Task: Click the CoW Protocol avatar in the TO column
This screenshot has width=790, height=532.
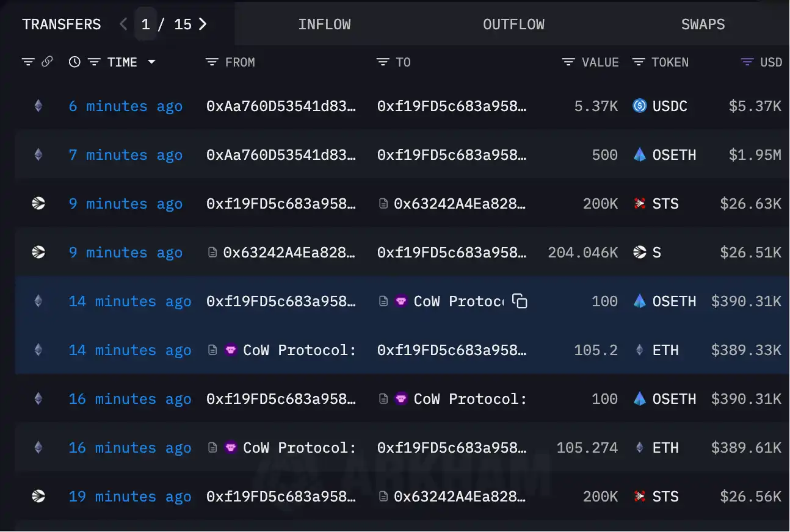Action: [x=402, y=301]
